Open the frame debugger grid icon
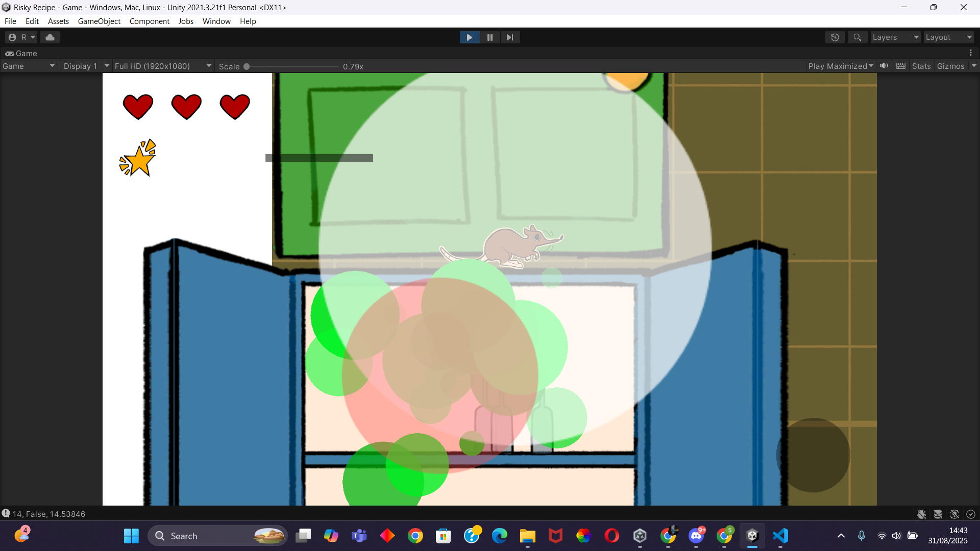The height and width of the screenshot is (551, 980). (x=901, y=66)
